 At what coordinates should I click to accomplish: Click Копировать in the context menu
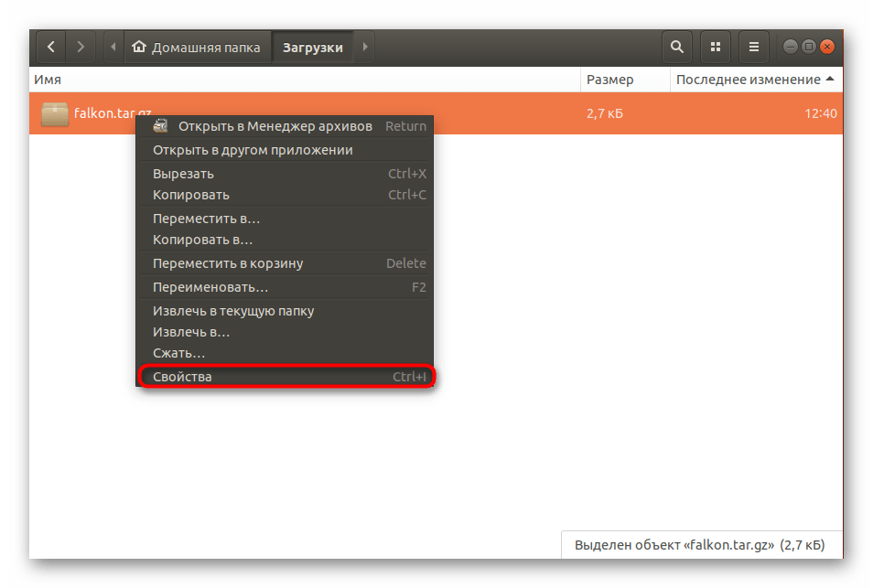point(191,195)
